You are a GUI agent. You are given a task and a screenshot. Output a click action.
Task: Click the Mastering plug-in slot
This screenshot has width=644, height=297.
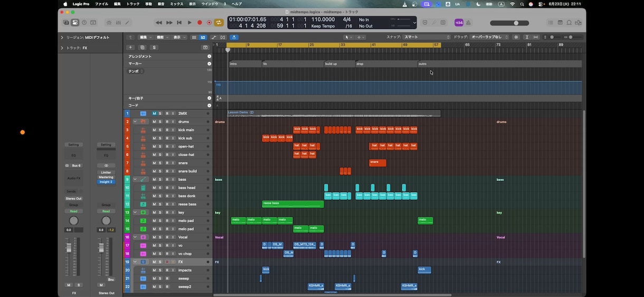pos(106,177)
